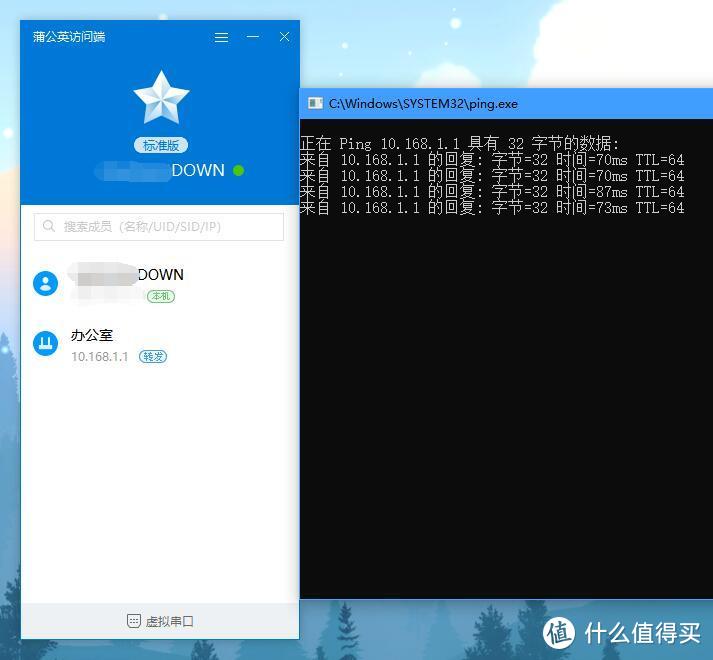Click the green online status dot
This screenshot has width=713, height=660.
point(238,171)
